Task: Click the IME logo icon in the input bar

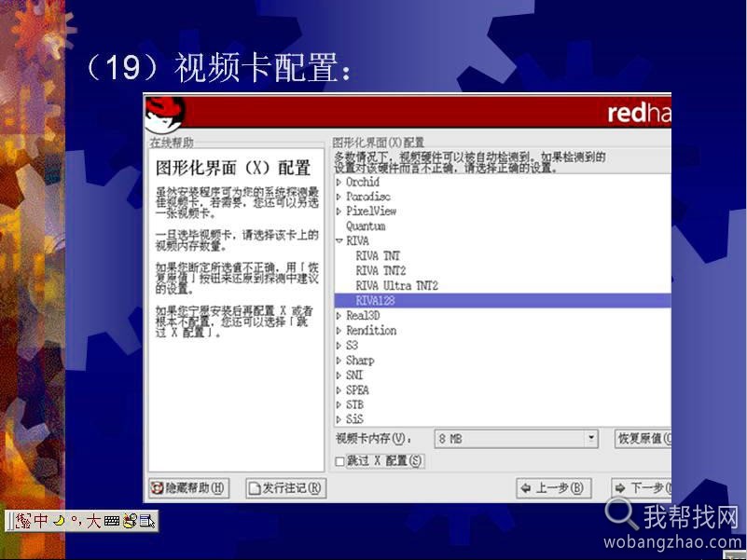Action: (23, 521)
